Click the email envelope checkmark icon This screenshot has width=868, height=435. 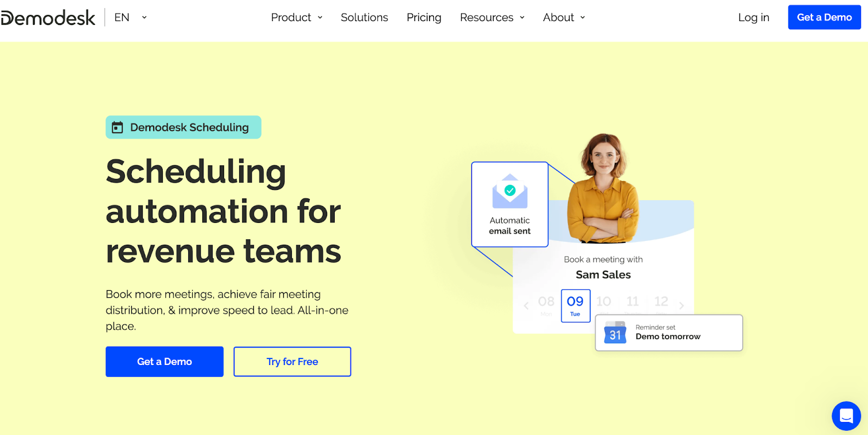(510, 191)
